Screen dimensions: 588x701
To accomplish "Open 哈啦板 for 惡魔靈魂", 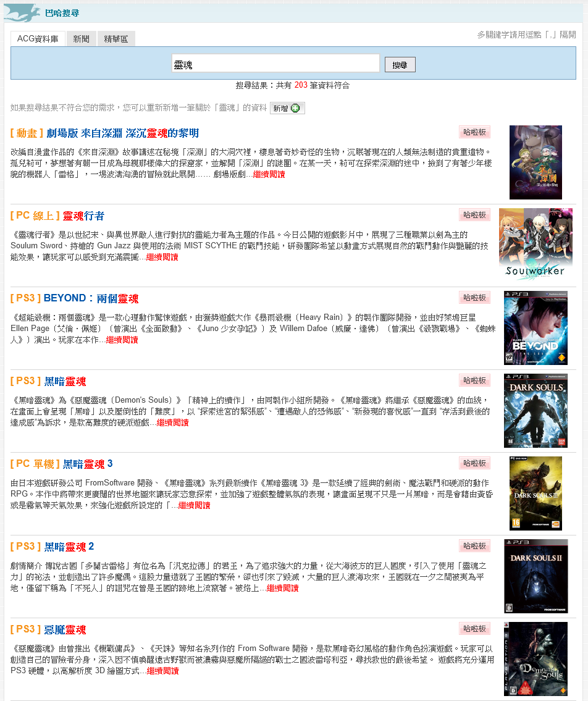I will [x=475, y=628].
